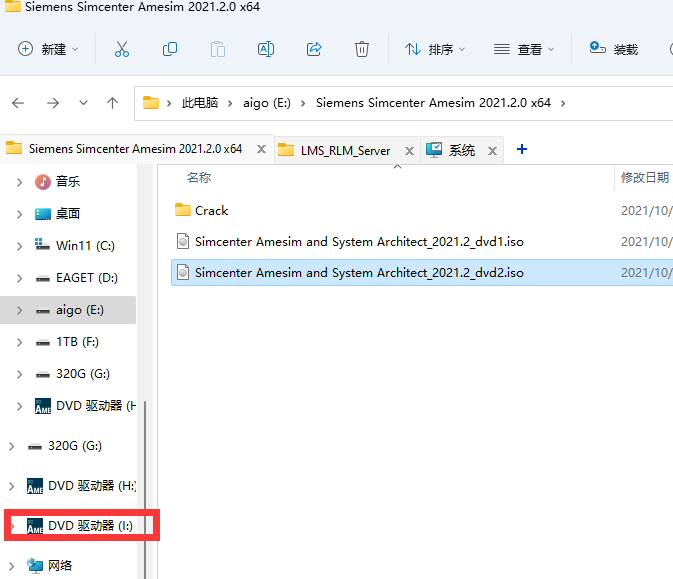Screen dimensions: 673x579
Task: Close the Siemens Simcenter Amesim tab
Action: pos(261,149)
